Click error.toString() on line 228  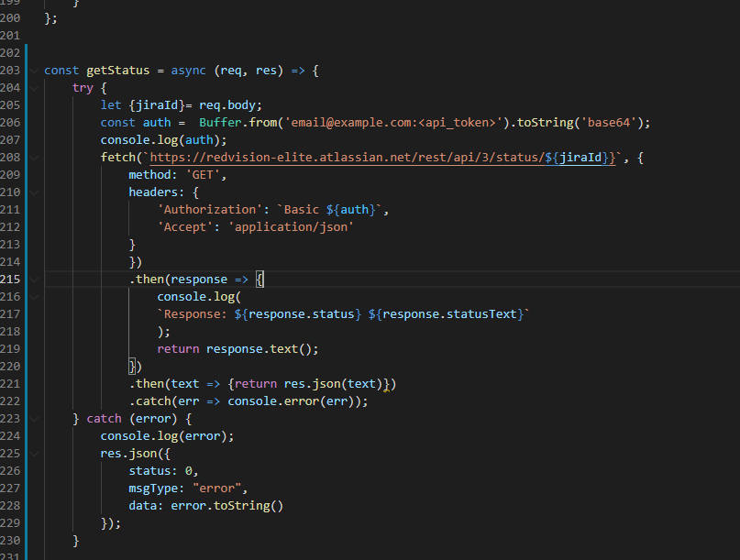click(x=229, y=505)
